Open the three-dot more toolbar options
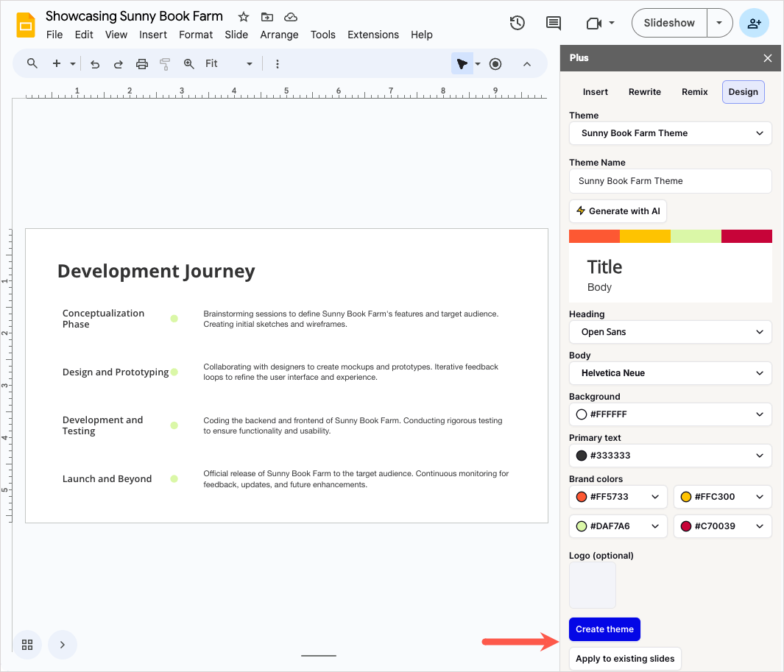The height and width of the screenshot is (672, 784). pos(278,63)
